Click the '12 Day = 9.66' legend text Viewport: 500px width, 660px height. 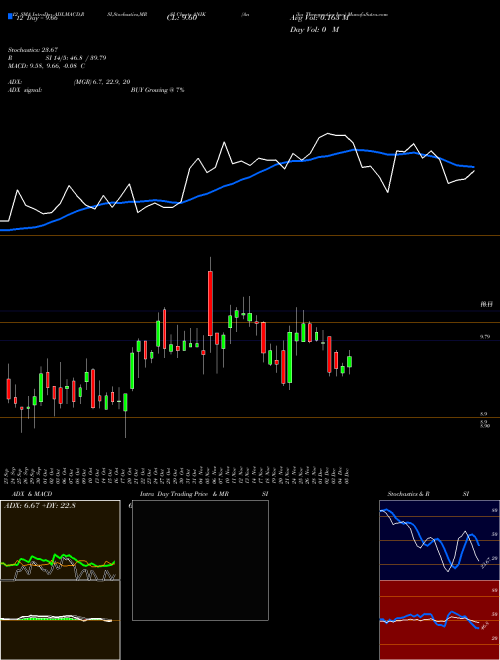point(36,19)
